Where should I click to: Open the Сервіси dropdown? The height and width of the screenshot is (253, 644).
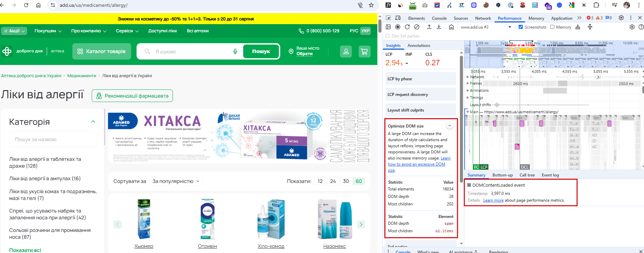[127, 31]
